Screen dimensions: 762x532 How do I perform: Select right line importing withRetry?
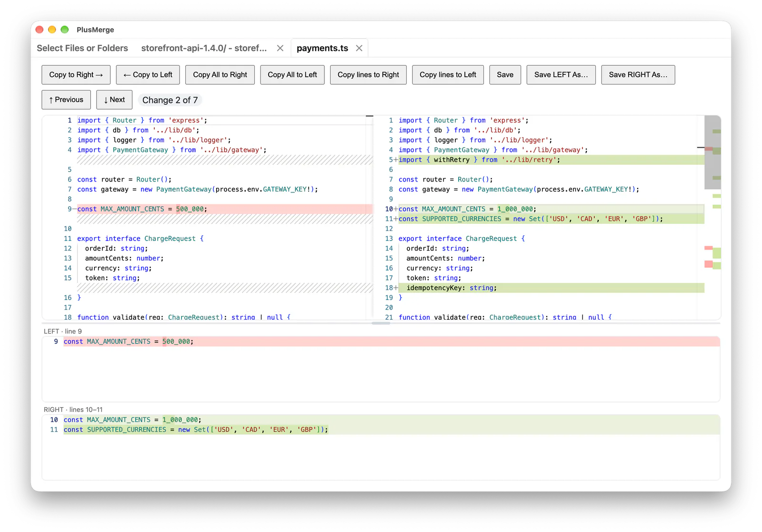point(551,160)
